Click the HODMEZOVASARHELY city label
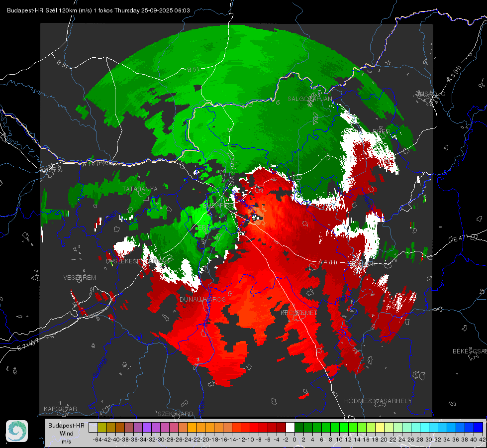 [378, 401]
